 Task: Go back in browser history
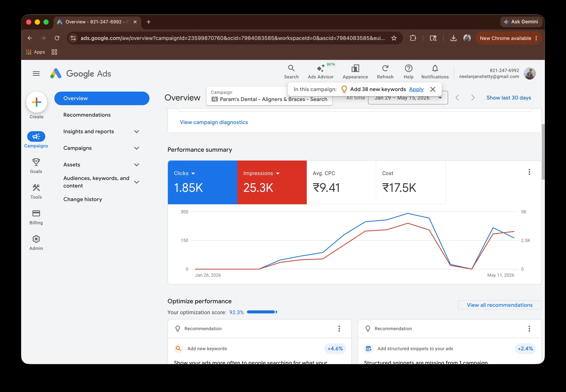(x=30, y=38)
